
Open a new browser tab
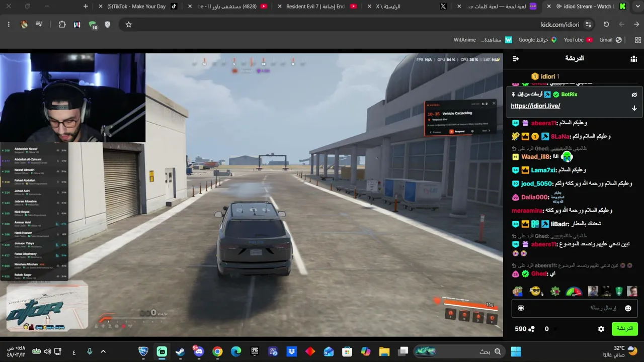pos(86,7)
